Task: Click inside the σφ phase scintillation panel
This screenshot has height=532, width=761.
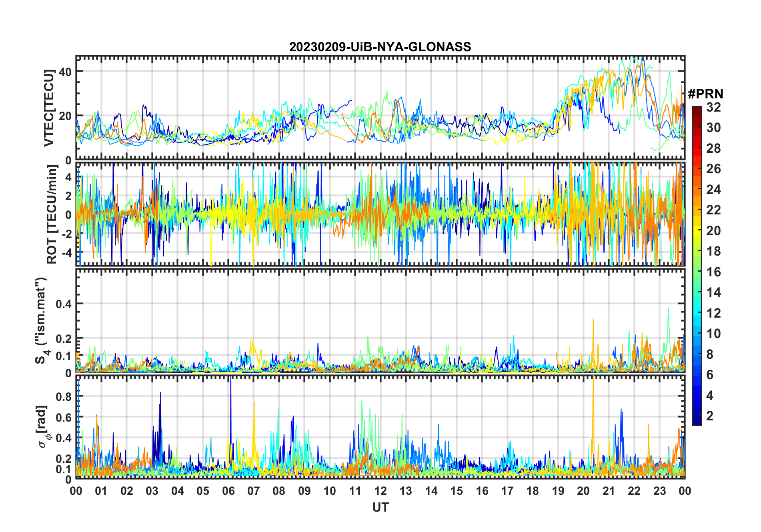Action: pos(380,427)
